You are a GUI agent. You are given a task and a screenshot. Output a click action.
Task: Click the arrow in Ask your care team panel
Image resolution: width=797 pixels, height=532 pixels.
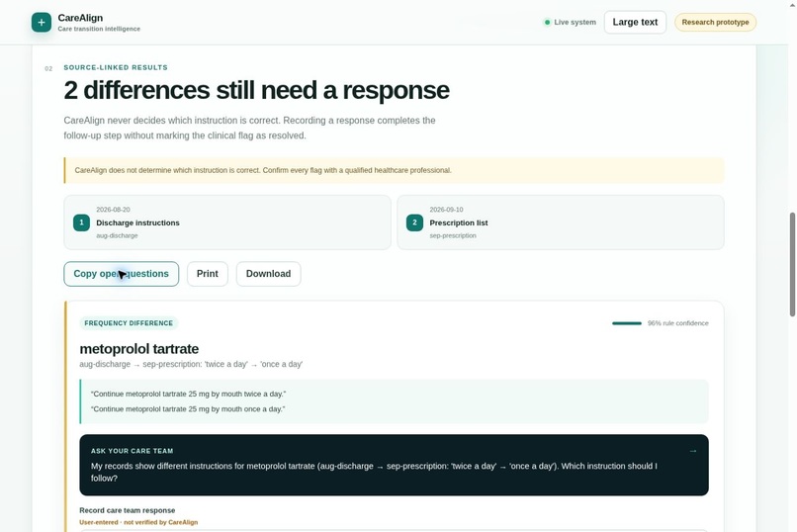click(693, 451)
